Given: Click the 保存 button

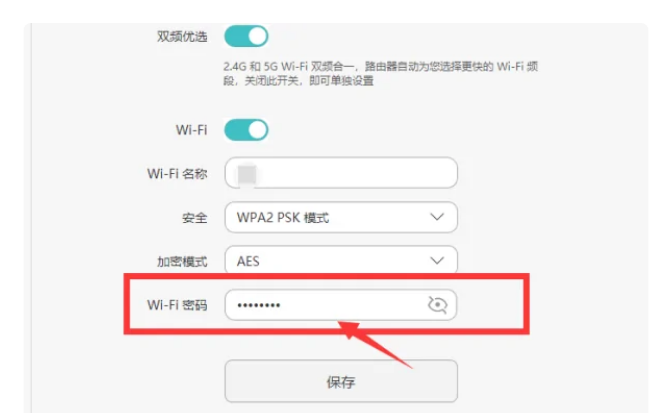Looking at the screenshot, I should point(341,381).
